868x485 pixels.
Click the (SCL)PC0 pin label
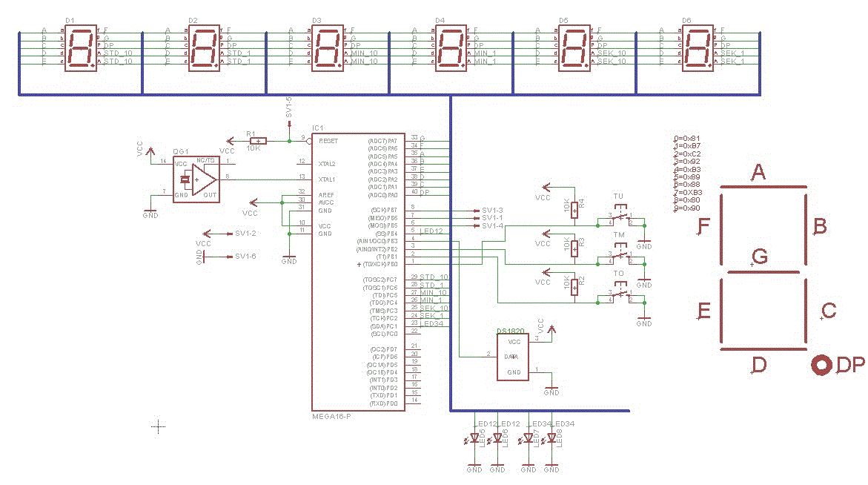coord(384,334)
